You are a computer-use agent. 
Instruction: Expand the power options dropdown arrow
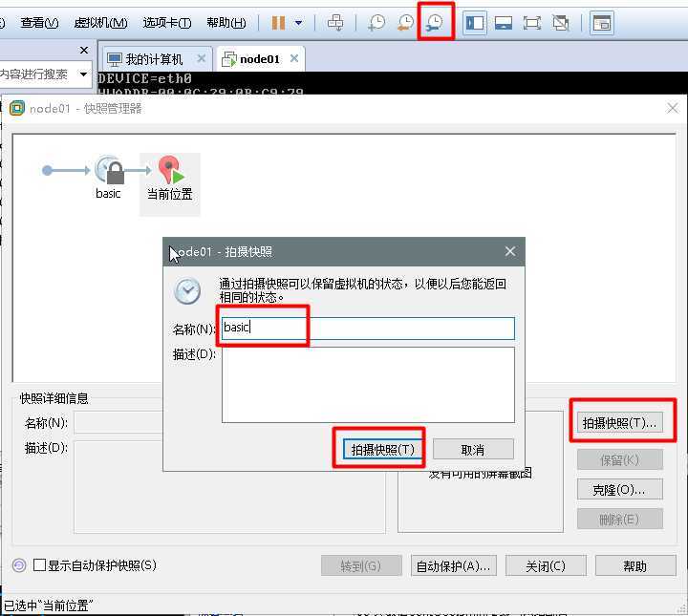click(x=299, y=22)
